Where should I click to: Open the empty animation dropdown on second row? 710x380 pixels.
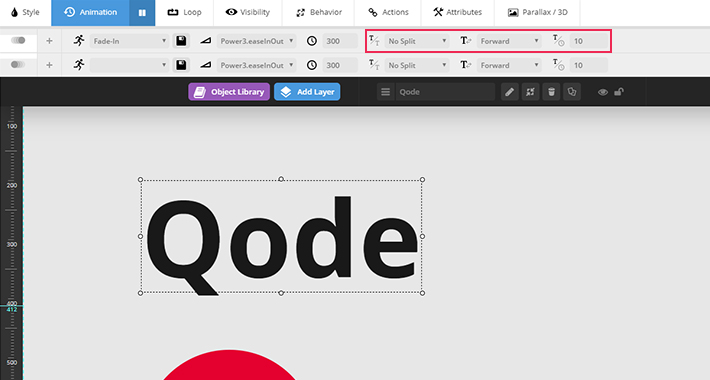pyautogui.click(x=130, y=65)
